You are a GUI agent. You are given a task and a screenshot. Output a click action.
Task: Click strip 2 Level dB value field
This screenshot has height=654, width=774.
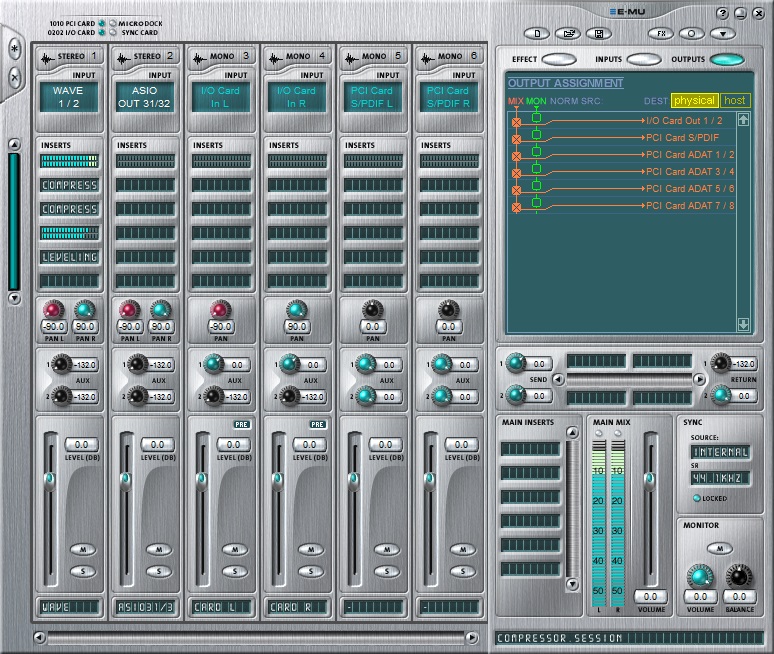point(157,444)
